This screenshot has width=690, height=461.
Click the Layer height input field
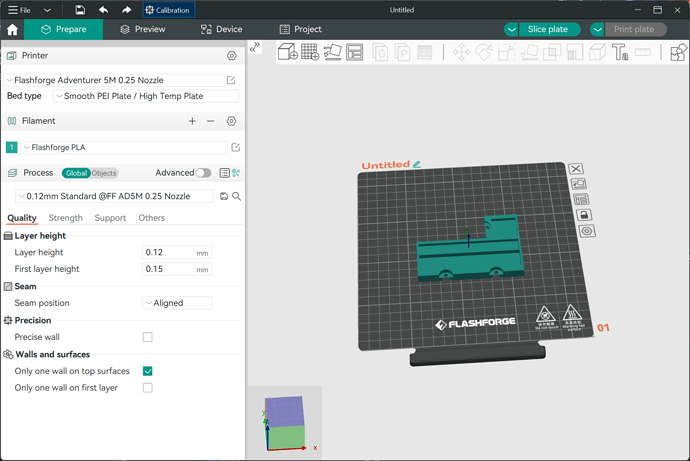[x=177, y=252]
